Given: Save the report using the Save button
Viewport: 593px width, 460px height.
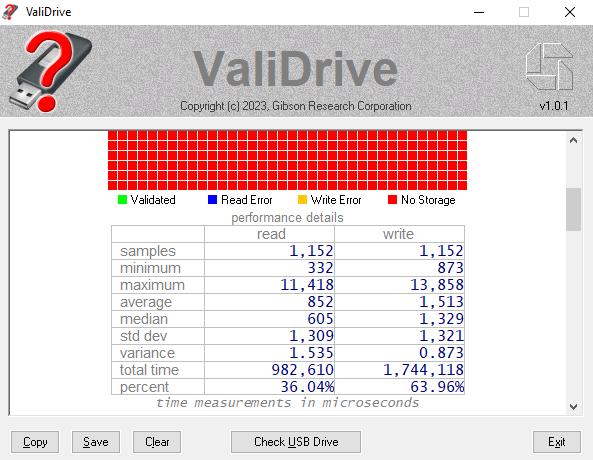Looking at the screenshot, I should pyautogui.click(x=96, y=442).
